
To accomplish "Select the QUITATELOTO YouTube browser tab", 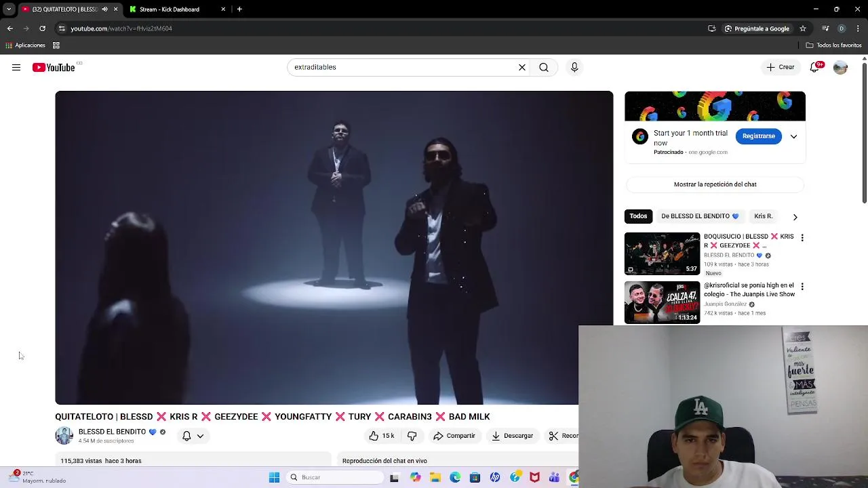I will click(64, 9).
